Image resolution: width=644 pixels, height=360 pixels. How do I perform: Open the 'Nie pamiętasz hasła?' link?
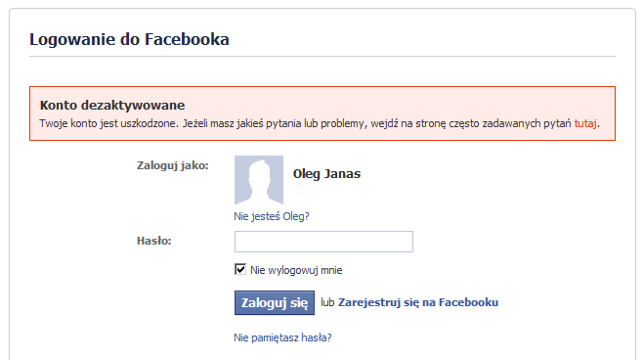(x=282, y=337)
